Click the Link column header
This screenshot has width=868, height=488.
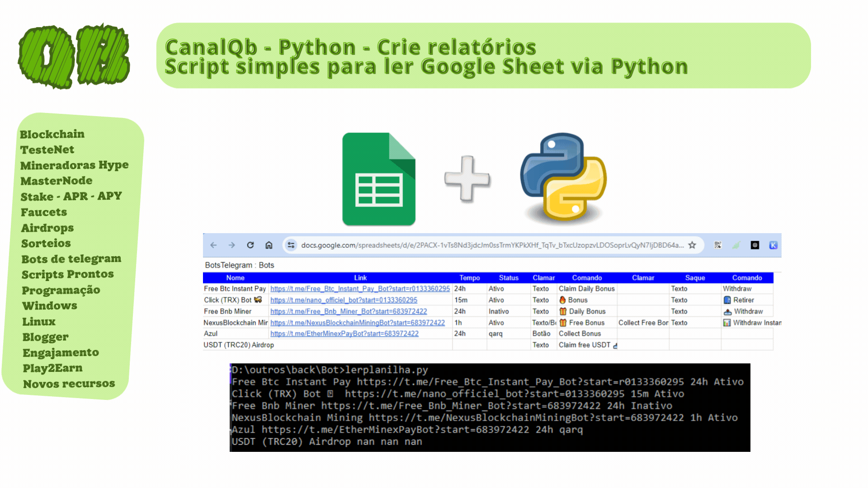pyautogui.click(x=360, y=278)
